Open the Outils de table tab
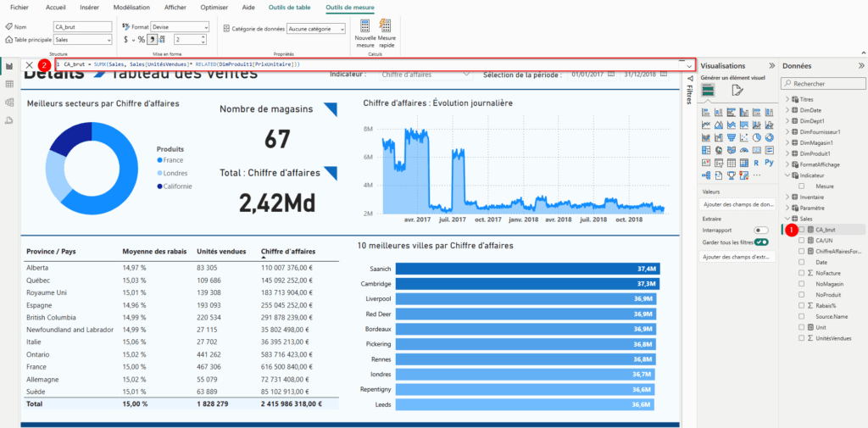The width and height of the screenshot is (868, 428). pos(287,7)
